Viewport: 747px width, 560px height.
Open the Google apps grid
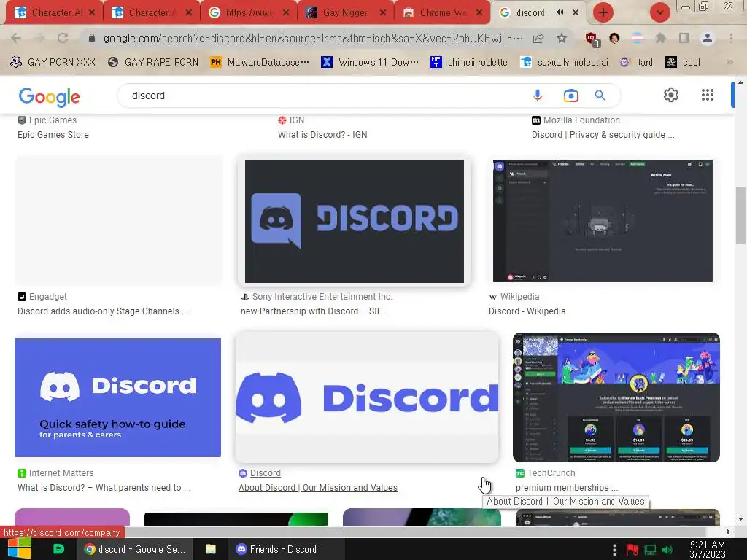tap(708, 95)
